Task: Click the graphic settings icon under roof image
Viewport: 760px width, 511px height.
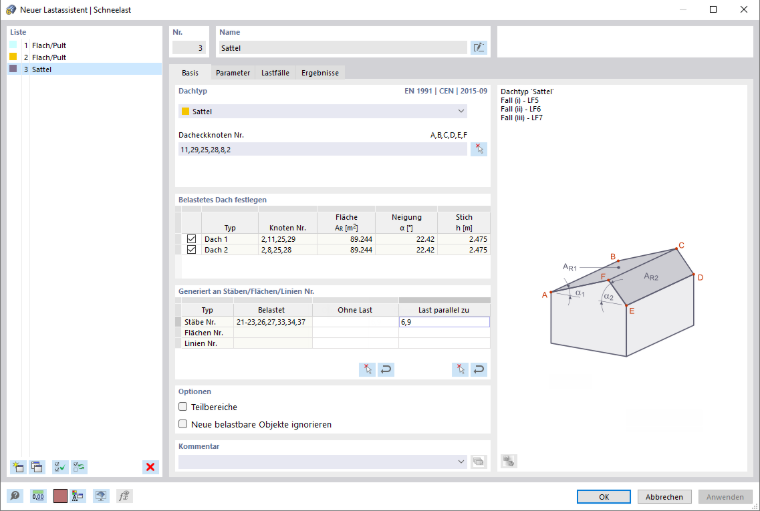Action: coord(509,461)
